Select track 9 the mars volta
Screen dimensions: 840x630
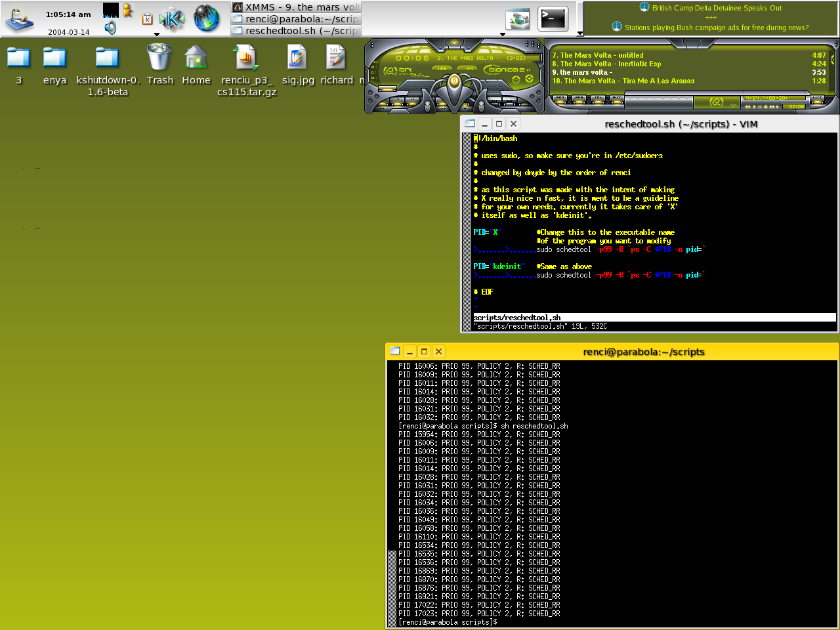(688, 73)
